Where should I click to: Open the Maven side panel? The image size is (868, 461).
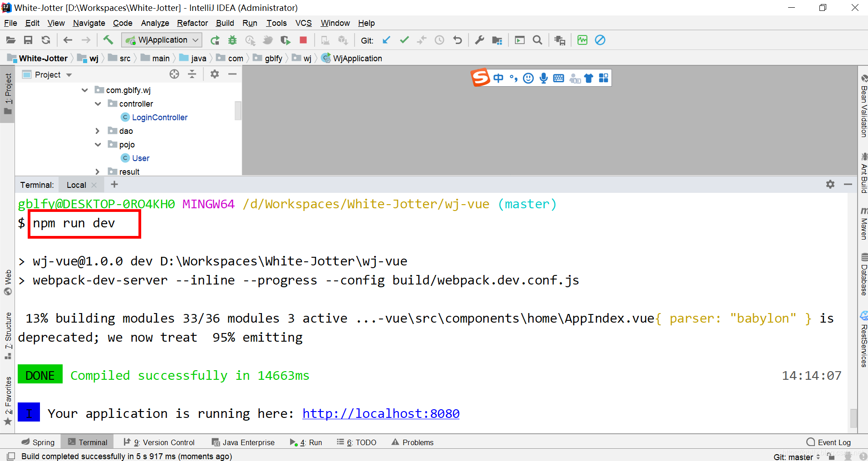(863, 223)
